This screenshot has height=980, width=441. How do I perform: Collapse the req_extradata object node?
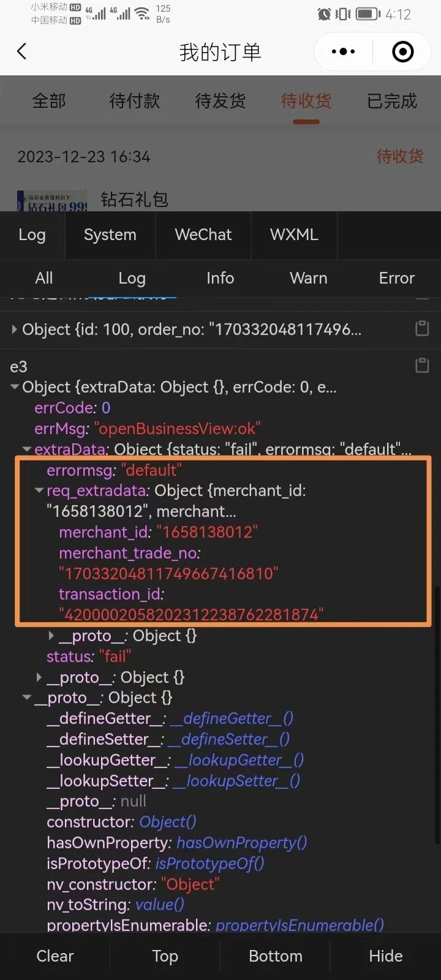tap(39, 491)
